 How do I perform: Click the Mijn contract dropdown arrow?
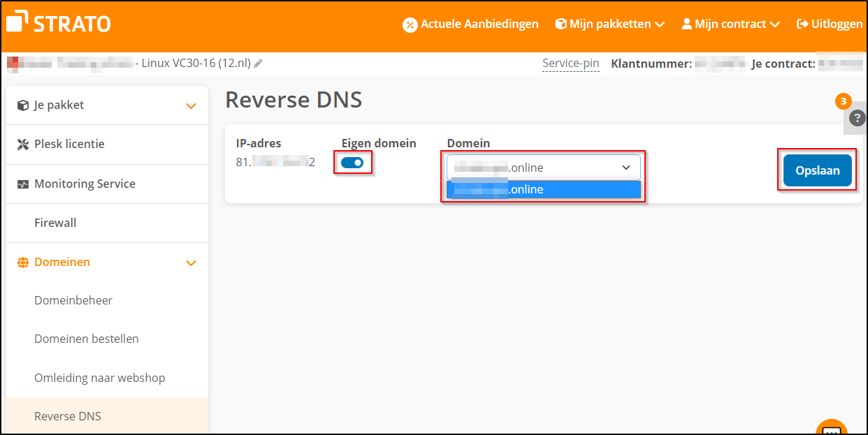point(774,24)
